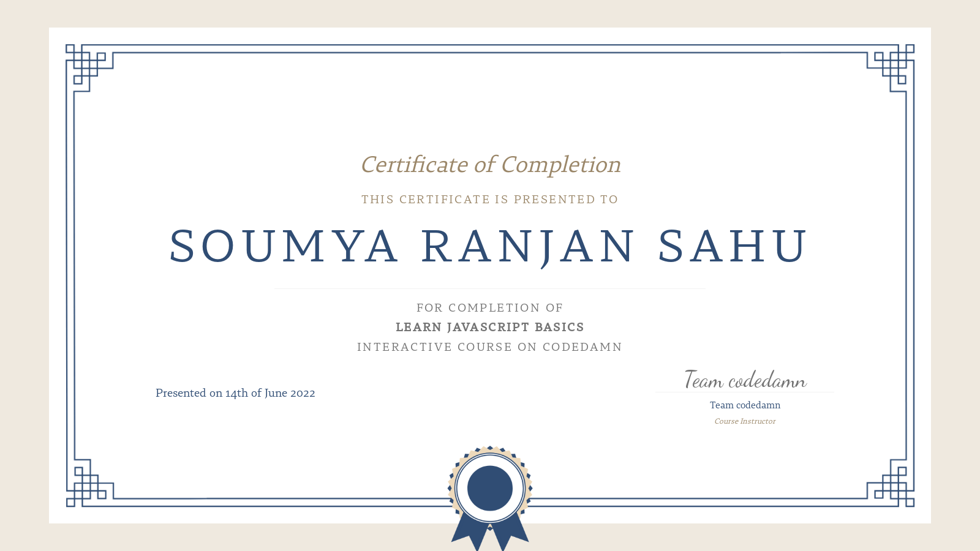This screenshot has height=551, width=980.
Task: Click the 'Team codedamn' signature script
Action: [745, 380]
